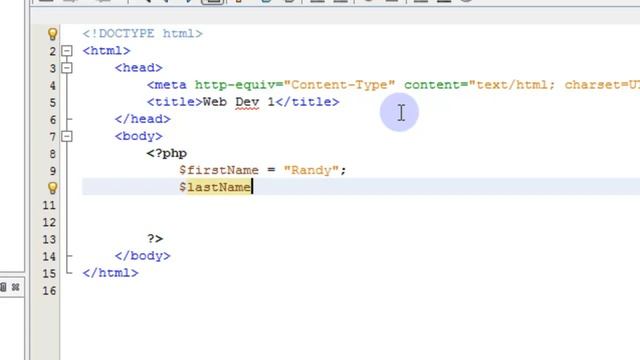Click line number 9 in the gutter
The image size is (640, 360).
pos(53,171)
